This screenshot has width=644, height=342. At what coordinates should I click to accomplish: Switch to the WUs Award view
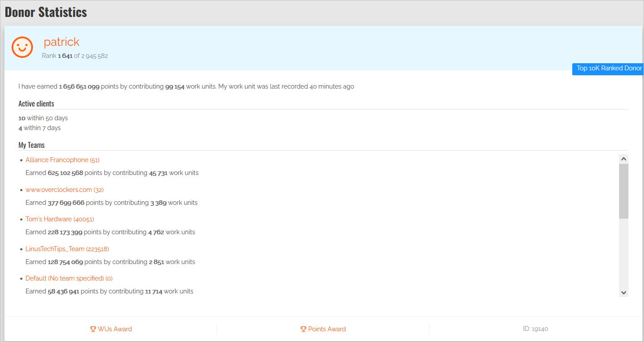click(x=115, y=329)
